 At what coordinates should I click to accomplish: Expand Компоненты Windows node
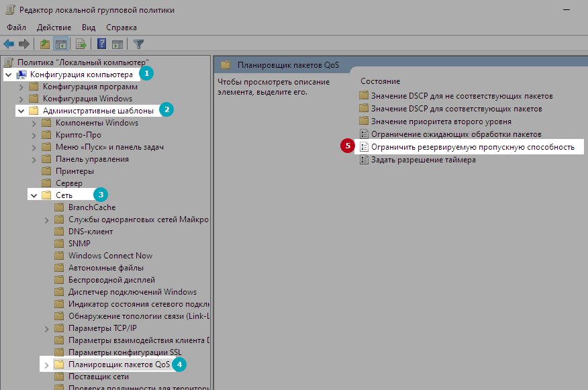(x=34, y=124)
